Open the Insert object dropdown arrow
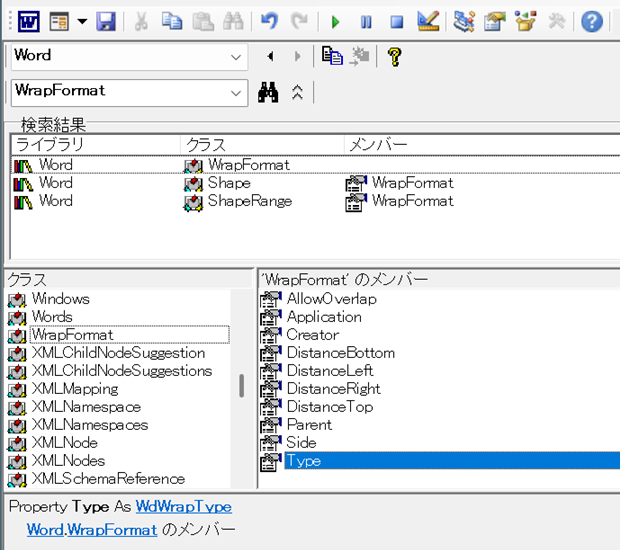 point(82,21)
